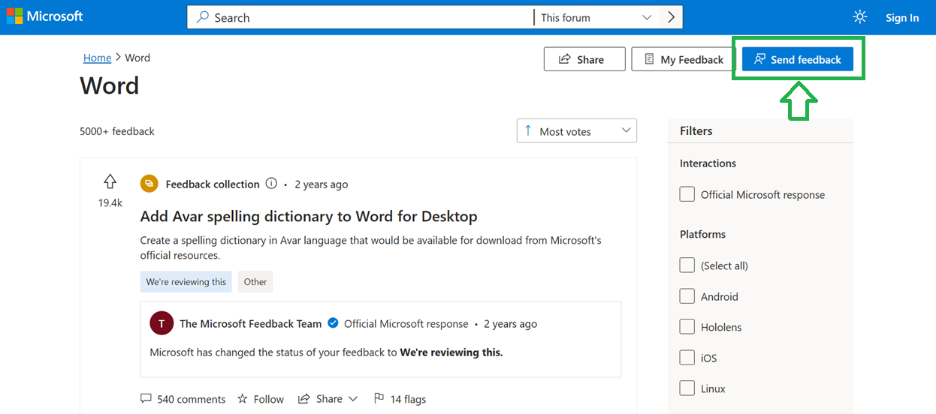Tick the Linux platform checkbox

tap(687, 389)
